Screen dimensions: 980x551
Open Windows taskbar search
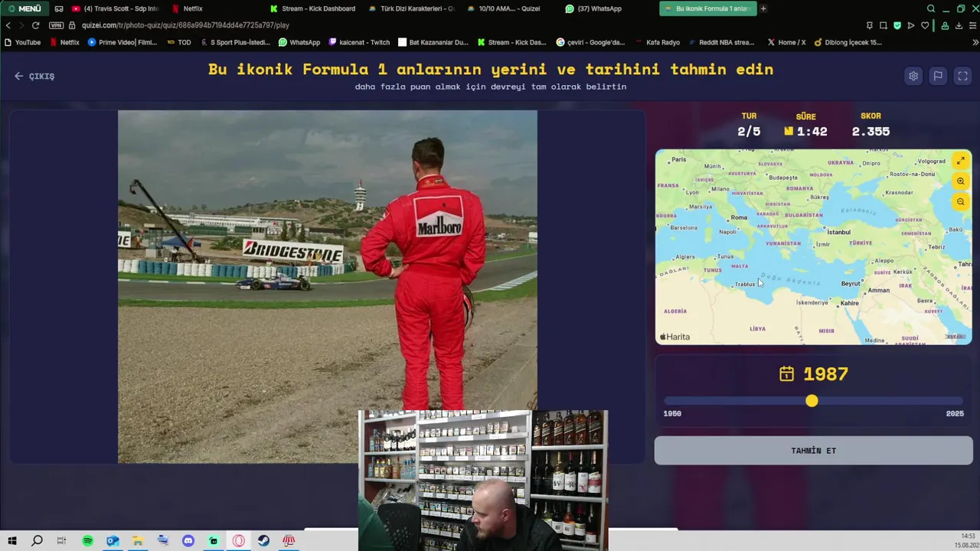pos(37,540)
